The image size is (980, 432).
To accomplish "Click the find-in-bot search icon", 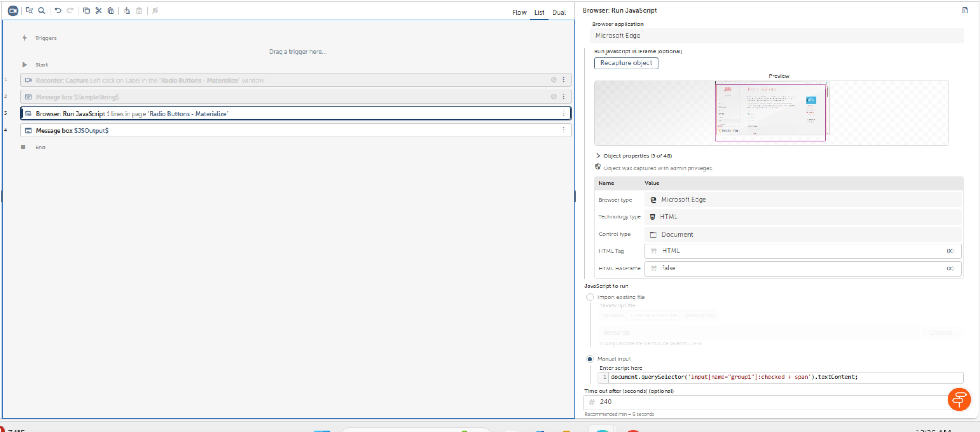I will coord(42,11).
